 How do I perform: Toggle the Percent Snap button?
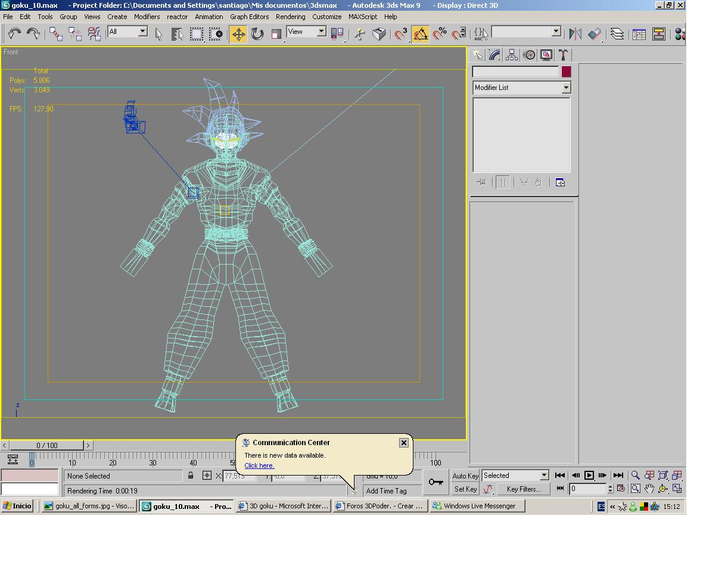click(440, 34)
